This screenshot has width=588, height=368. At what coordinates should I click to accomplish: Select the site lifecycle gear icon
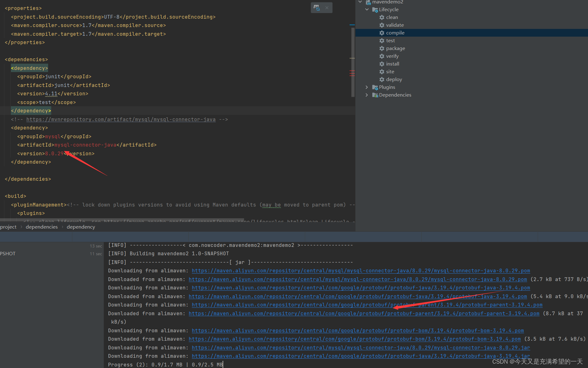[x=382, y=72]
